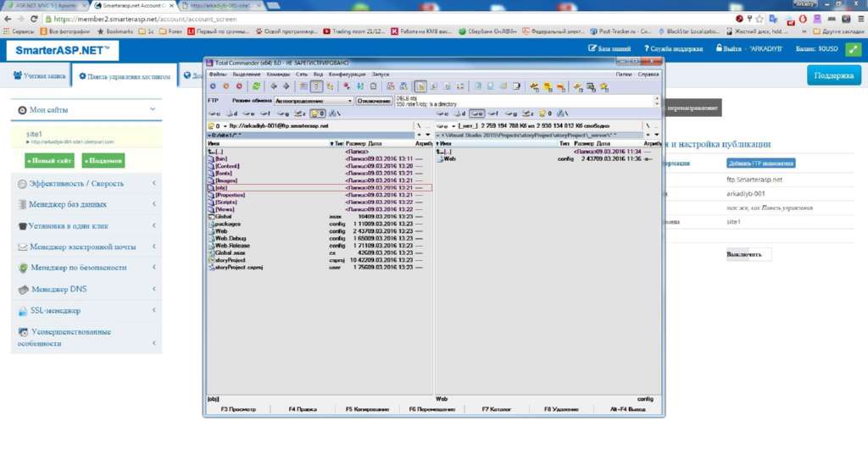Go forward with the right arrow toolbar icon
The image size is (868, 471).
click(x=287, y=87)
